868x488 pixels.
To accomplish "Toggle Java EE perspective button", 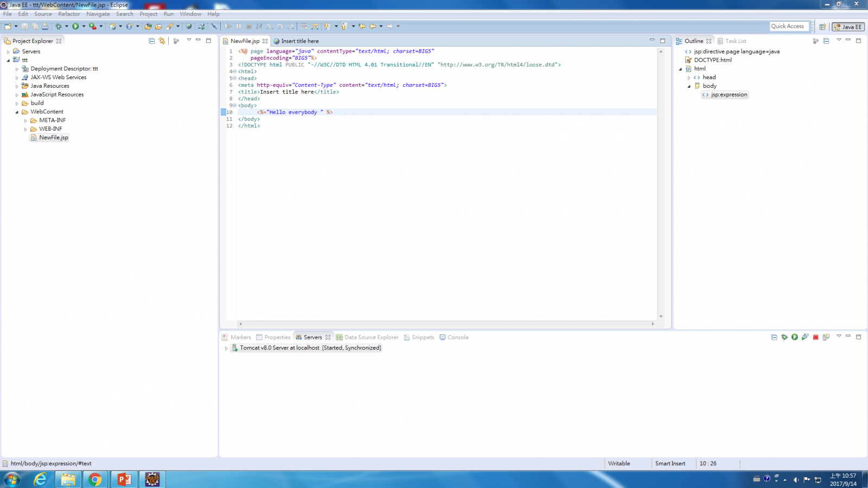I will coord(848,27).
